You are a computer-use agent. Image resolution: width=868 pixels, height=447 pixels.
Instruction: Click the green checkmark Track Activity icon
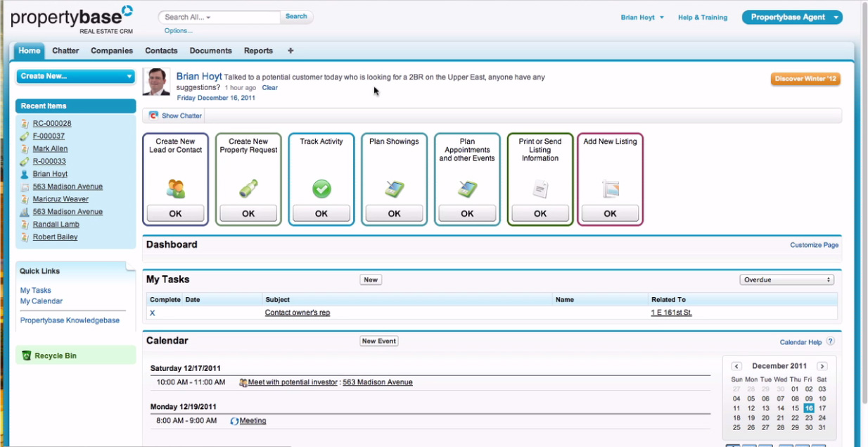(321, 189)
